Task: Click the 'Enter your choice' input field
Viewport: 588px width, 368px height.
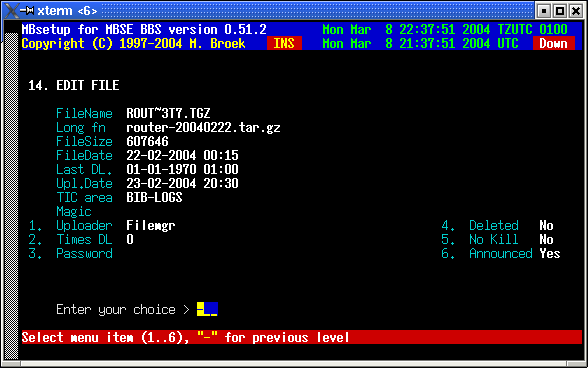Action: pyautogui.click(x=207, y=309)
